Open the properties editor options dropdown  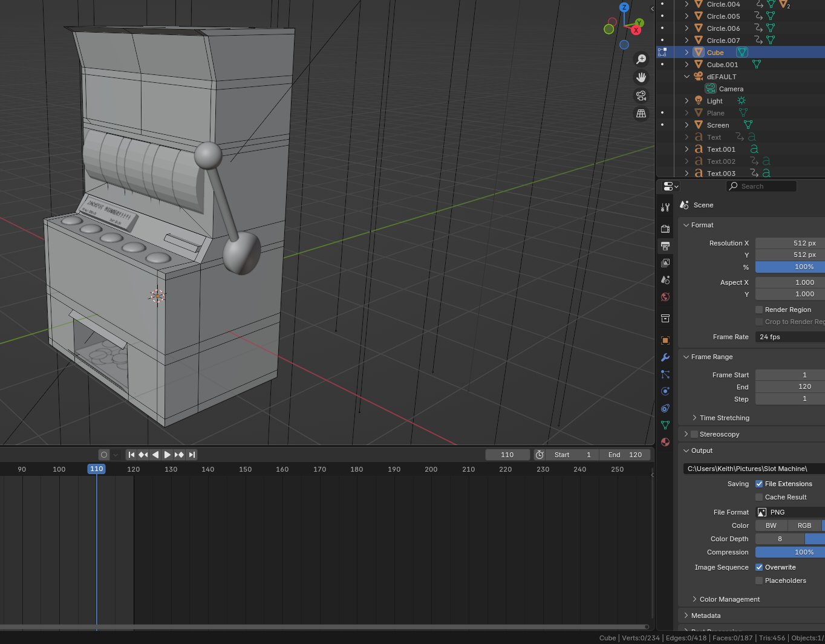[671, 186]
